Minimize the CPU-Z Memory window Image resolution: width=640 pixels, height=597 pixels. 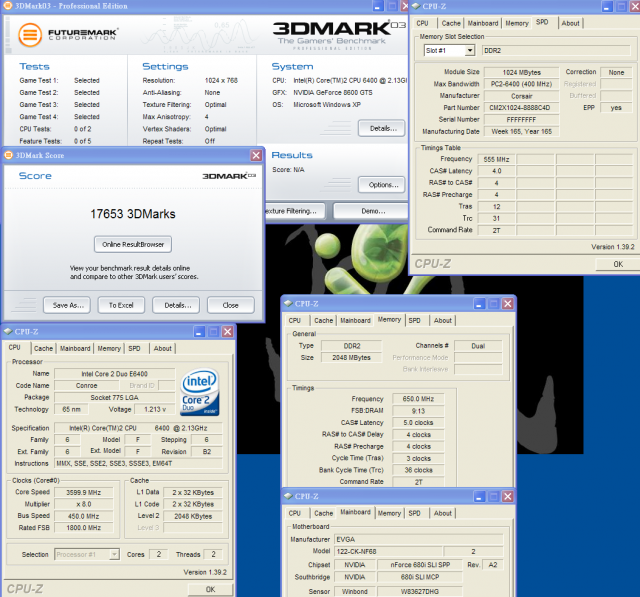479,304
